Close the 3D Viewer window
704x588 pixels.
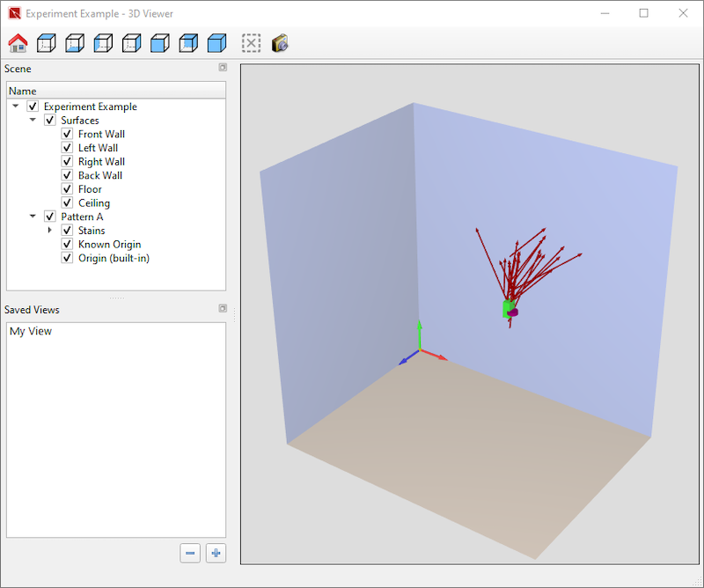click(x=683, y=13)
